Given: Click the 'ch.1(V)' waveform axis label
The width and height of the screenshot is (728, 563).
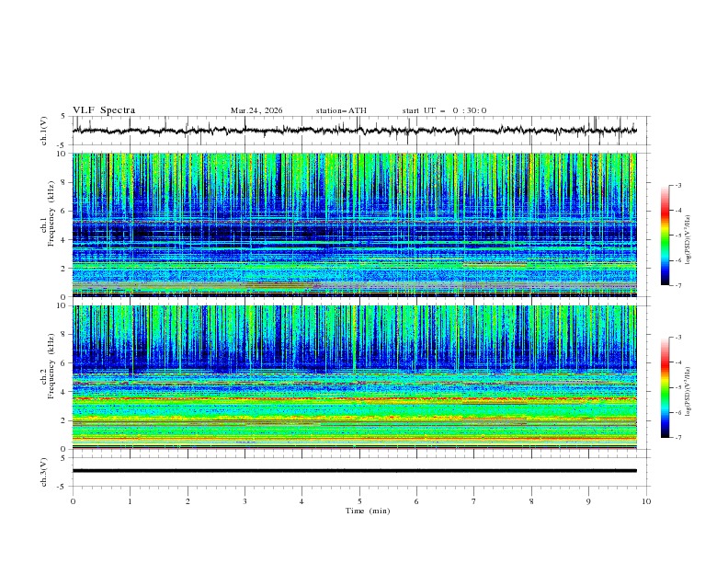Looking at the screenshot, I should pyautogui.click(x=44, y=131).
